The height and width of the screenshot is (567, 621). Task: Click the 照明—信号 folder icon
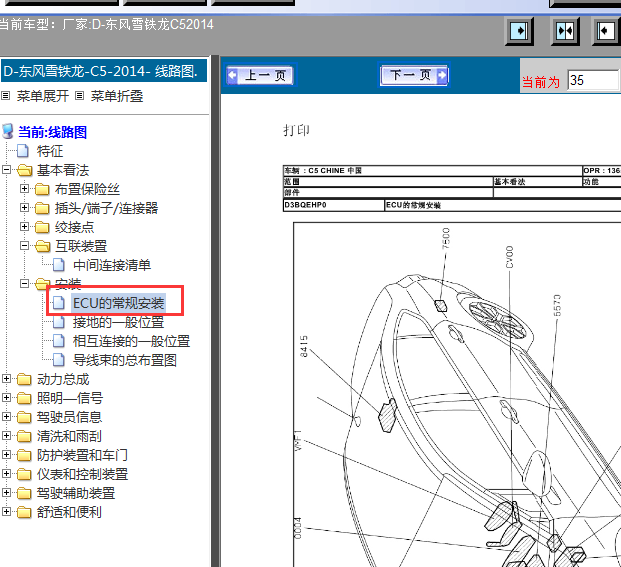tap(24, 398)
